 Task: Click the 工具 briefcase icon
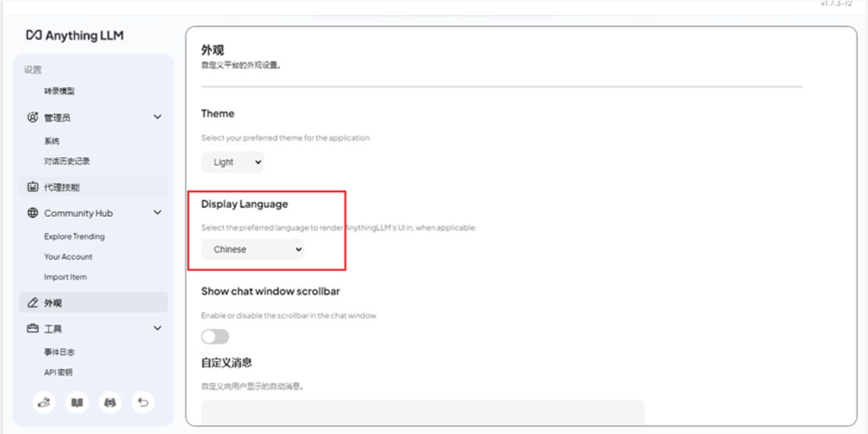pyautogui.click(x=32, y=329)
